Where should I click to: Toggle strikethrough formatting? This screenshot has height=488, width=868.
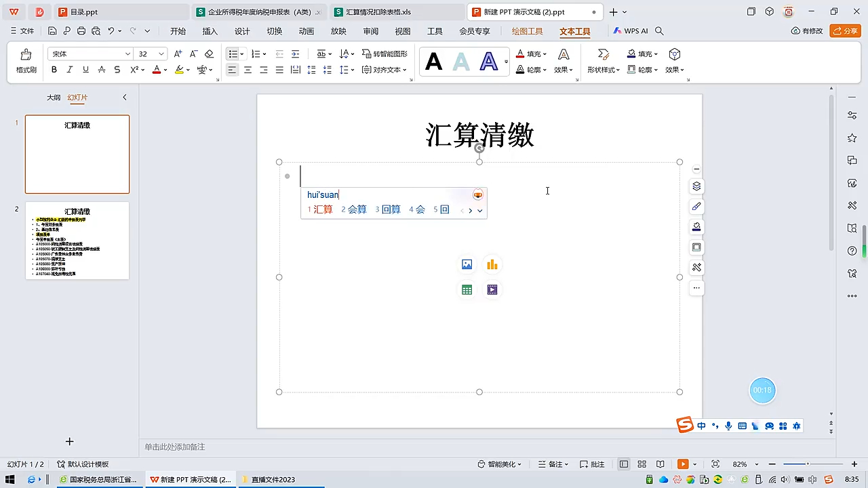(x=102, y=70)
